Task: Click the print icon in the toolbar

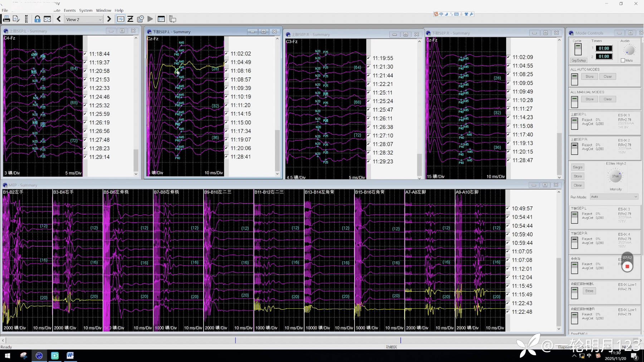Action: (6, 19)
